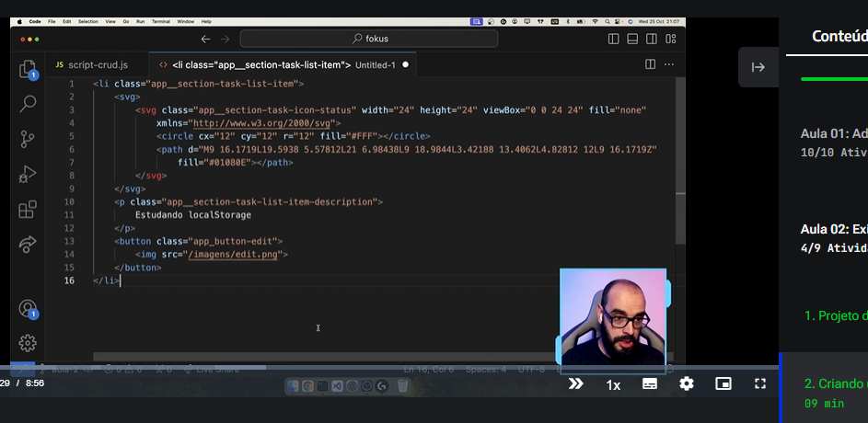Open the Go menu
Screen dimensions: 868x423
click(126, 21)
